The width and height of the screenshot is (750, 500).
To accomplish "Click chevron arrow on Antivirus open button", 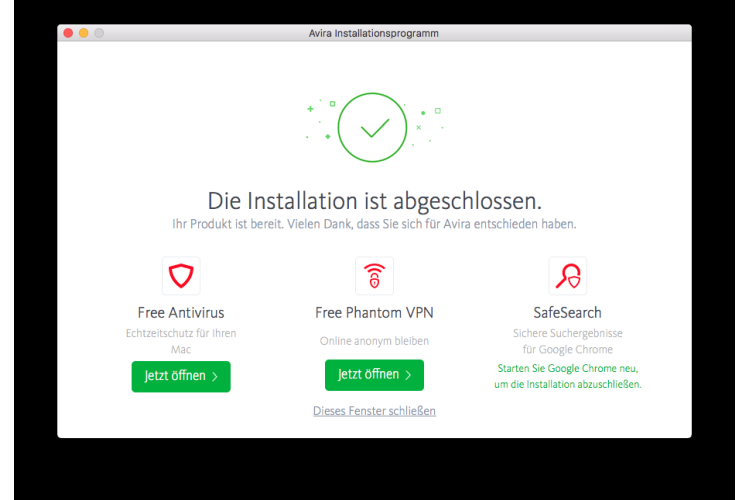I will pos(215,377).
